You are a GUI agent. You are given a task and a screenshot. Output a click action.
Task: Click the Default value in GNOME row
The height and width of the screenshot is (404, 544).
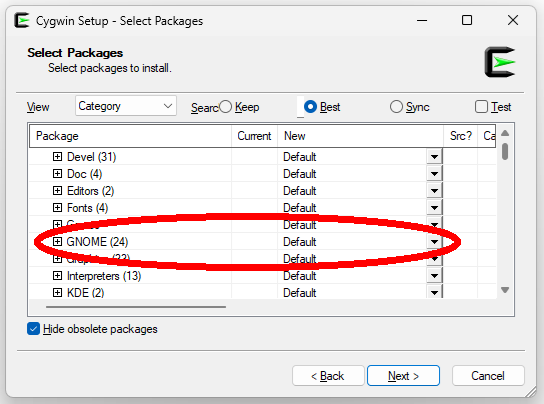click(300, 242)
